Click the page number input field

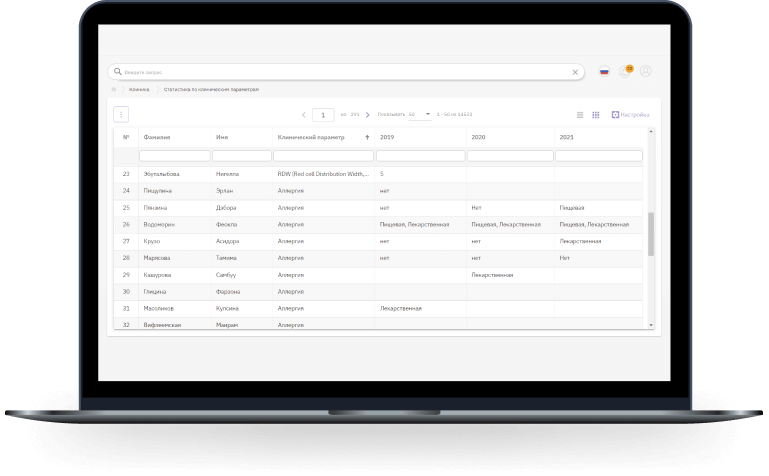point(323,115)
